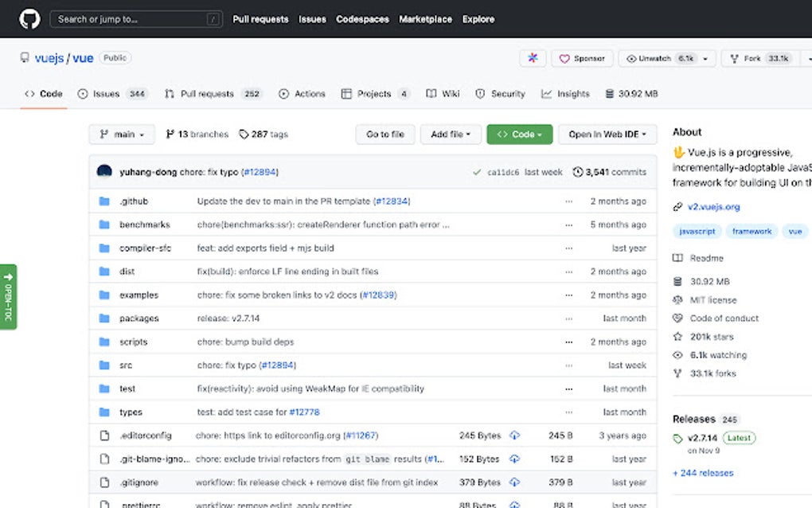Screen dimensions: 812x508
Task: Open the Security shield icon tab
Action: click(x=481, y=93)
